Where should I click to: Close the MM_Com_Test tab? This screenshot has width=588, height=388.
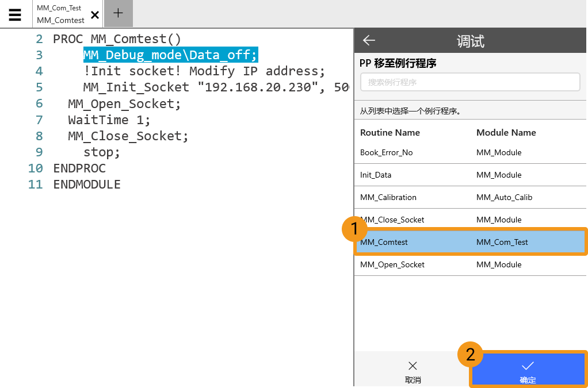(95, 15)
